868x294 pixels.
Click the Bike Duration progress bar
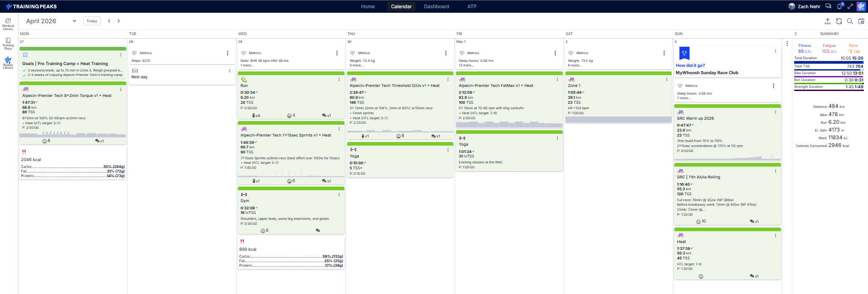point(829,76)
